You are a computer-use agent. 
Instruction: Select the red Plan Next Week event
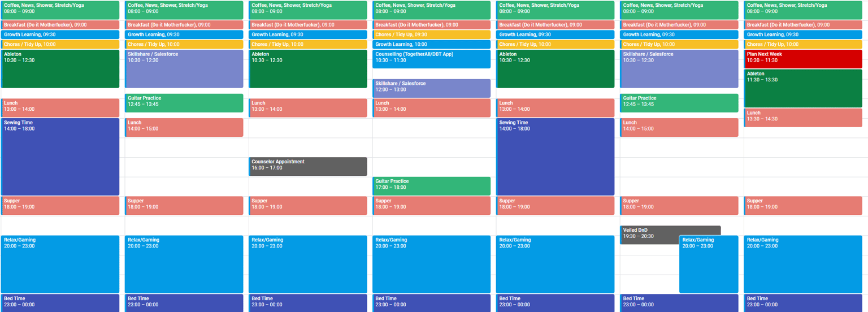tap(803, 59)
